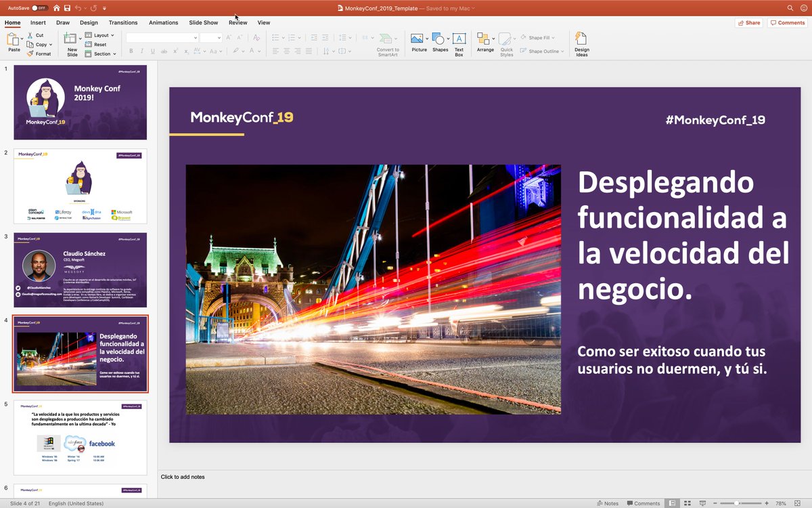This screenshot has width=812, height=508.
Task: Open the font size dropdown
Action: coord(219,38)
